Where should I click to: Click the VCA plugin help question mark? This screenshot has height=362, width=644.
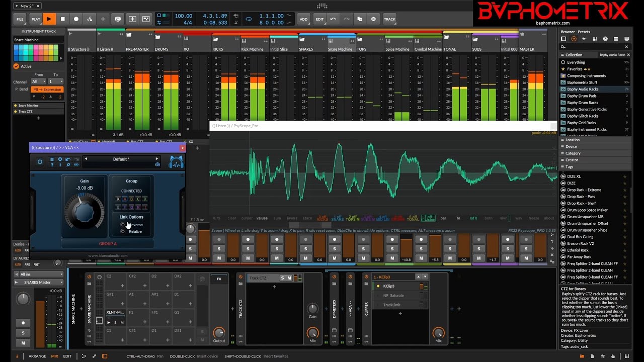pyautogui.click(x=52, y=165)
